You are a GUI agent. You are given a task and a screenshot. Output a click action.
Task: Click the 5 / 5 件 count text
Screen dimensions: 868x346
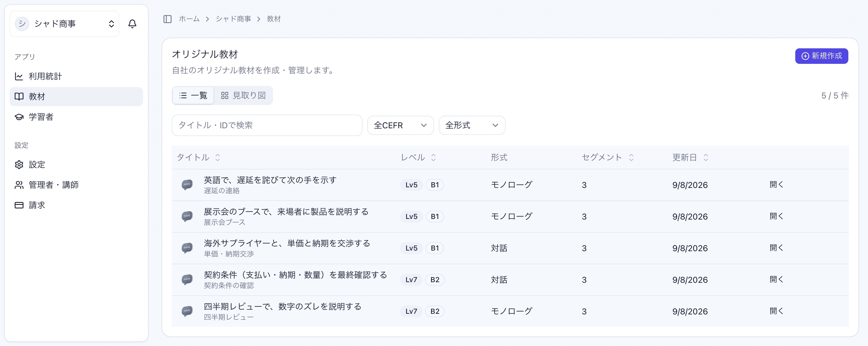tap(835, 96)
